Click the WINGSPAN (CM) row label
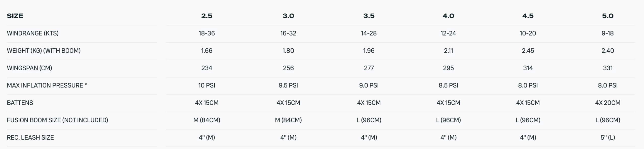This screenshot has width=644, height=149. [x=29, y=68]
